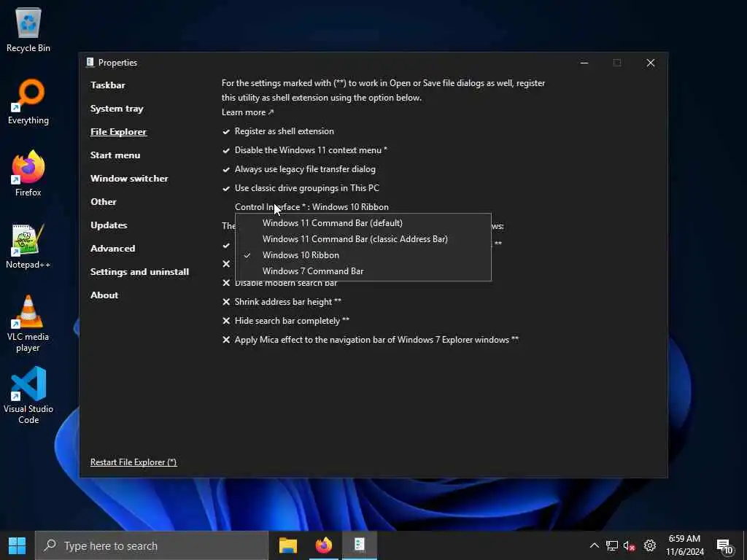747x560 pixels.
Task: Click the Learn more link
Action: pyautogui.click(x=248, y=112)
